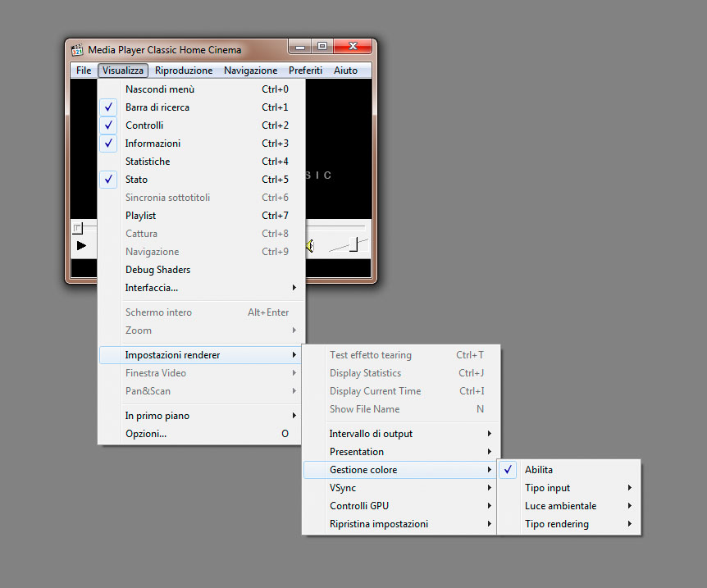707x588 pixels.
Task: Close the open Visualizza menu
Action: click(123, 71)
